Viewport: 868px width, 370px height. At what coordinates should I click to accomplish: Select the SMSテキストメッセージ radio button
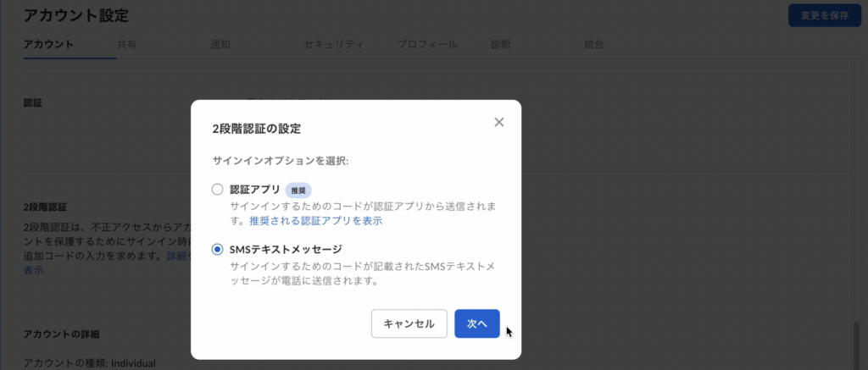pyautogui.click(x=218, y=250)
